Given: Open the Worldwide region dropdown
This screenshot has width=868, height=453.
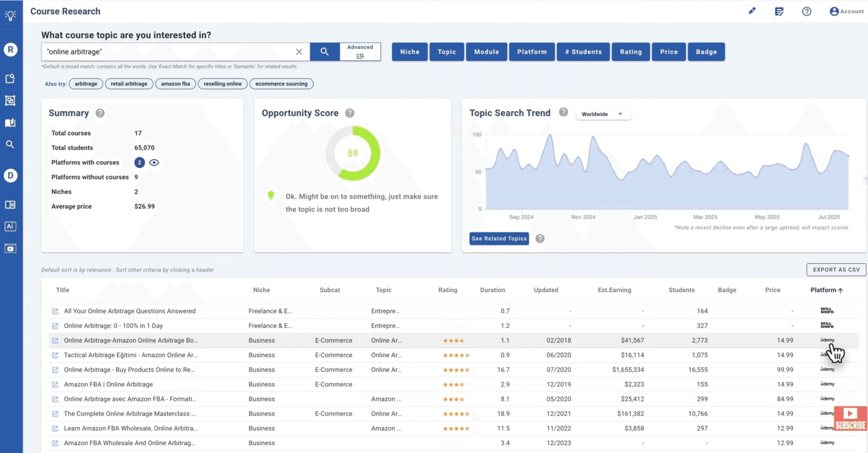Looking at the screenshot, I should point(603,114).
